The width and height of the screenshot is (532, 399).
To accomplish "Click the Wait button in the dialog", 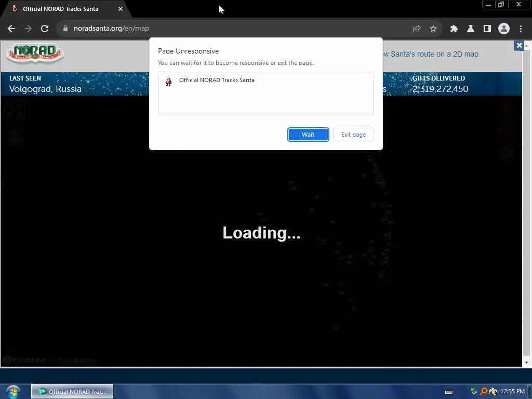I will (x=308, y=135).
